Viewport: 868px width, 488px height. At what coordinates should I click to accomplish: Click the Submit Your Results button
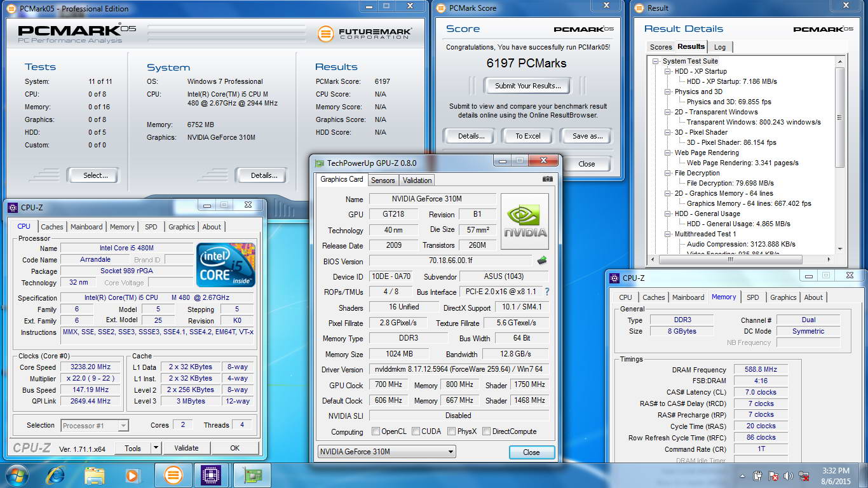pos(528,86)
